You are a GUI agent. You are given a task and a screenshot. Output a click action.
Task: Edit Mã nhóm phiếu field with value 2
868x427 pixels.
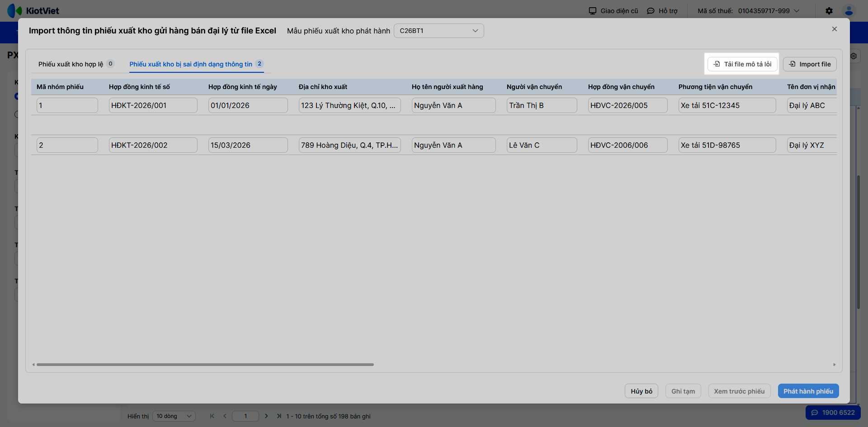pos(67,145)
